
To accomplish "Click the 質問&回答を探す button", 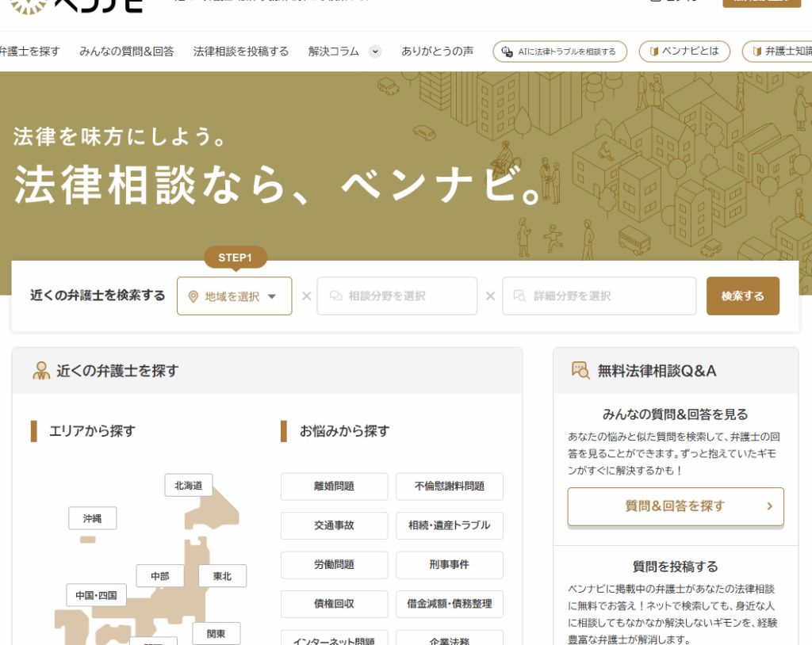I will click(675, 506).
